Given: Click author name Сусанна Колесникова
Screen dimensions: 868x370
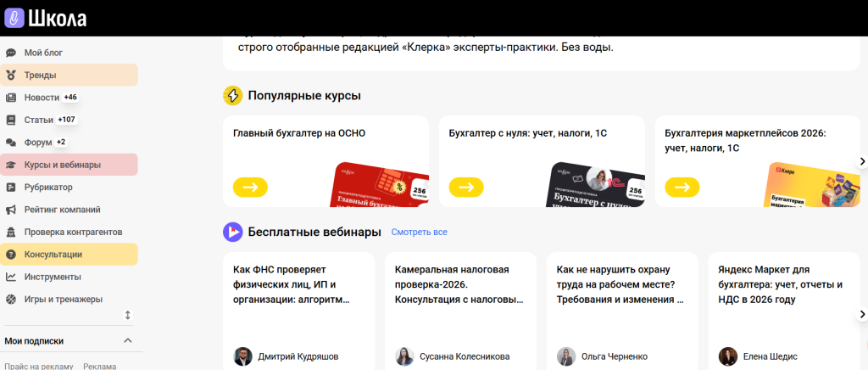Looking at the screenshot, I should pyautogui.click(x=465, y=356).
